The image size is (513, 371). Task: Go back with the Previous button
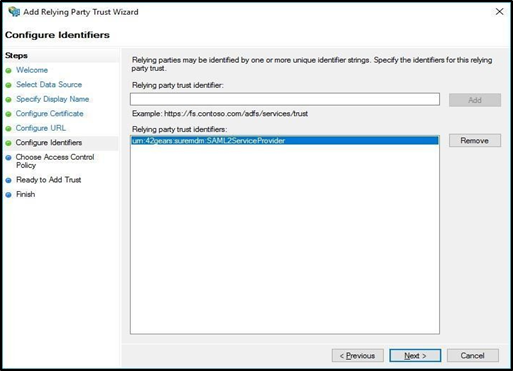click(x=358, y=356)
